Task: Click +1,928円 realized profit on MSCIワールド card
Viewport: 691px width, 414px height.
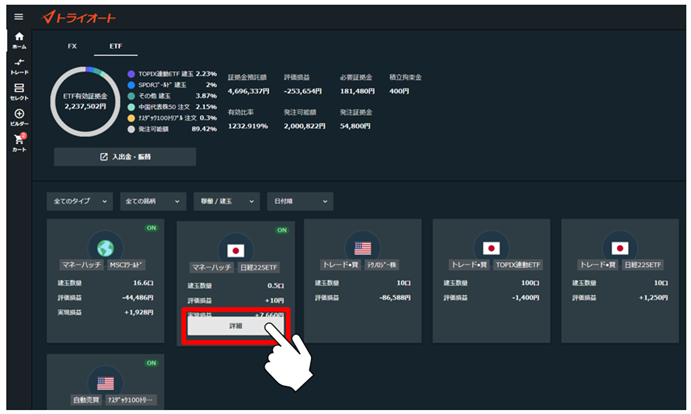Action: click(139, 312)
